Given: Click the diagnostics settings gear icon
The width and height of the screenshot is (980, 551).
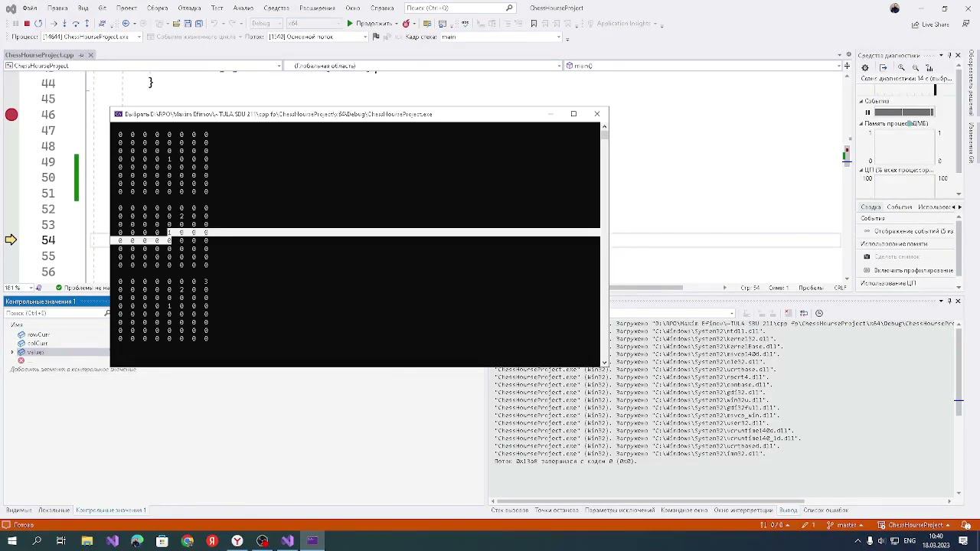Looking at the screenshot, I should pyautogui.click(x=866, y=68).
